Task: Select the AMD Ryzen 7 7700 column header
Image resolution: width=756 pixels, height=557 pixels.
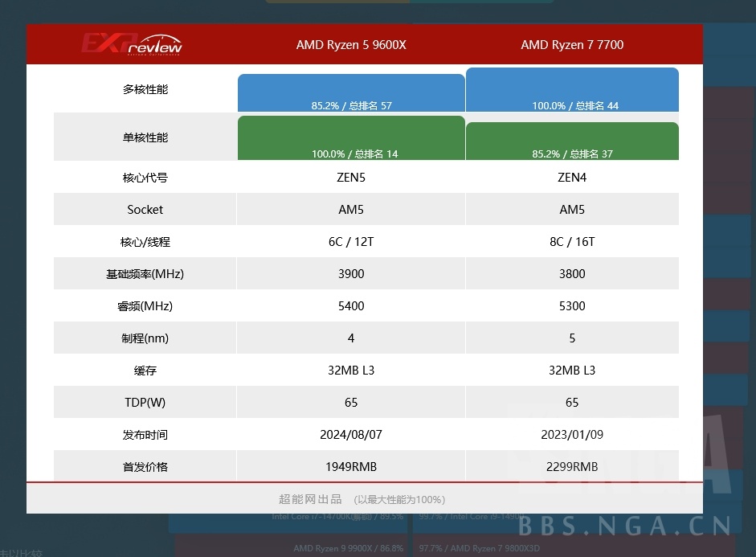Action: tap(572, 44)
